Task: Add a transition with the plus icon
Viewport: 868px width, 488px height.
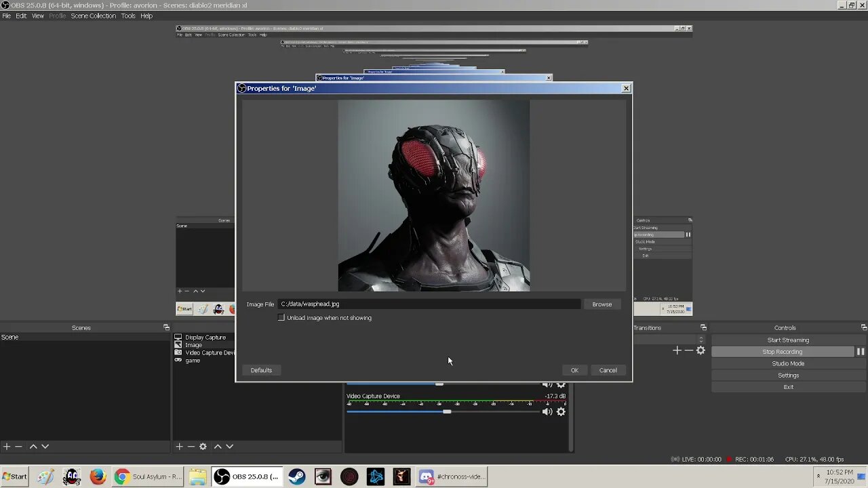Action: [677, 350]
